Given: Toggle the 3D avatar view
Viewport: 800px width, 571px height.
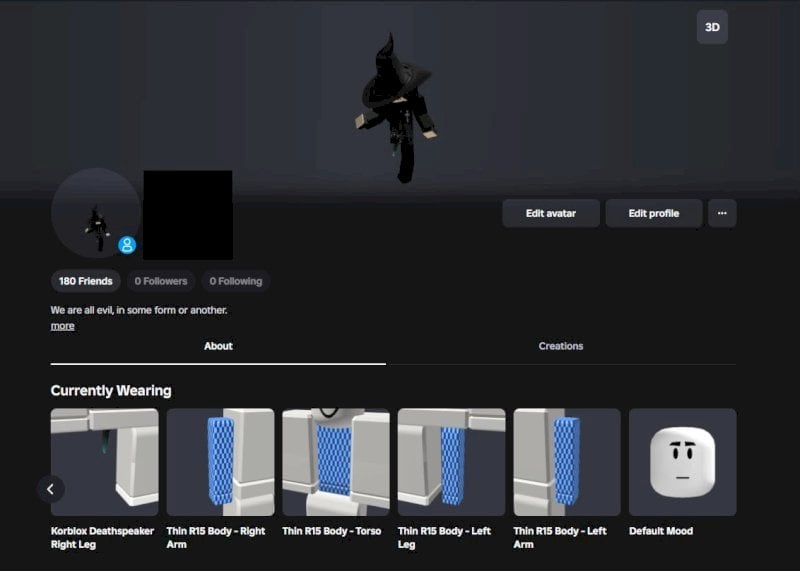Looking at the screenshot, I should tap(712, 27).
